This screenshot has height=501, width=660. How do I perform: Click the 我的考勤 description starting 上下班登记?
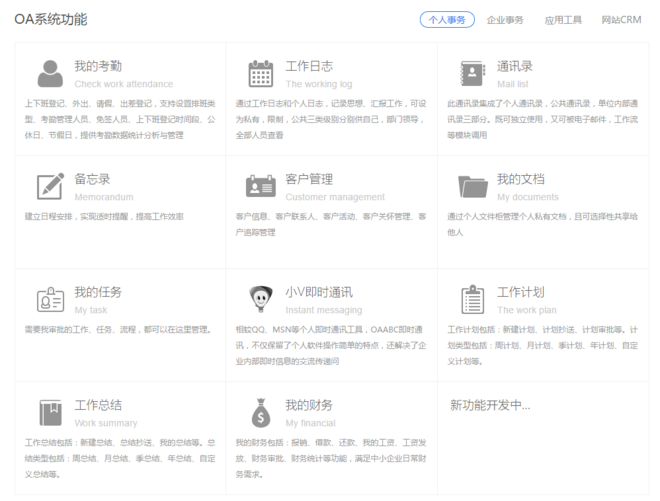[120, 119]
